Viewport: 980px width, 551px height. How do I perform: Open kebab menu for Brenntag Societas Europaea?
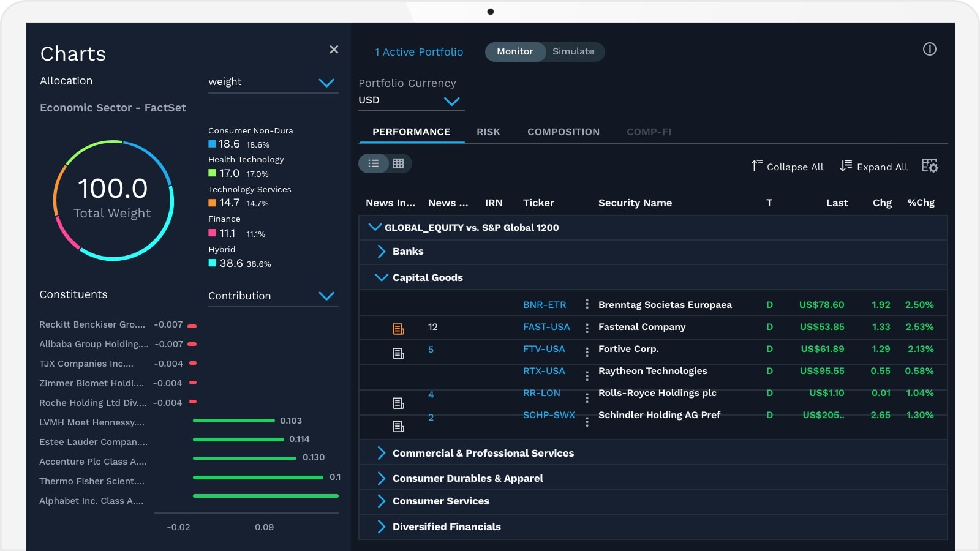(x=587, y=304)
